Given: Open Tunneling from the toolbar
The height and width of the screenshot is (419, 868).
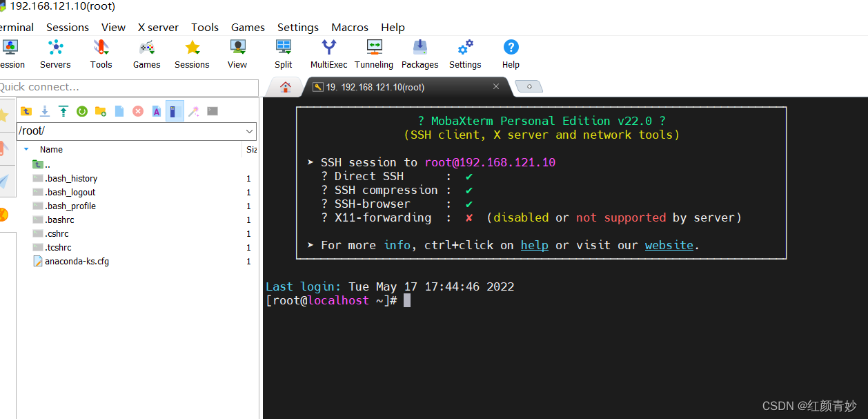Looking at the screenshot, I should pyautogui.click(x=374, y=54).
